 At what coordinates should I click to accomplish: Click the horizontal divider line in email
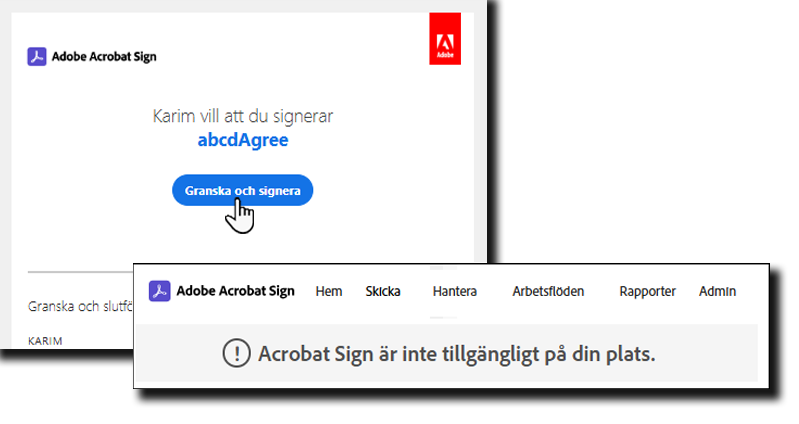(x=80, y=272)
